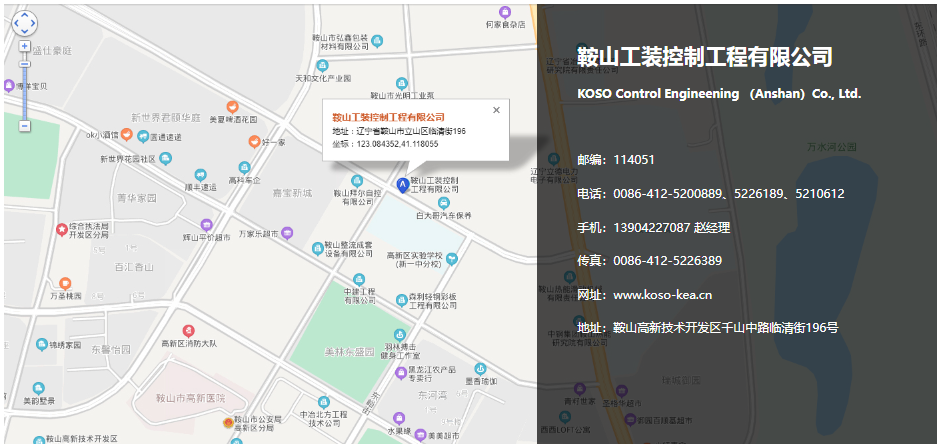Click the map zoom level slider handle
940x448 pixels.
coord(24,63)
